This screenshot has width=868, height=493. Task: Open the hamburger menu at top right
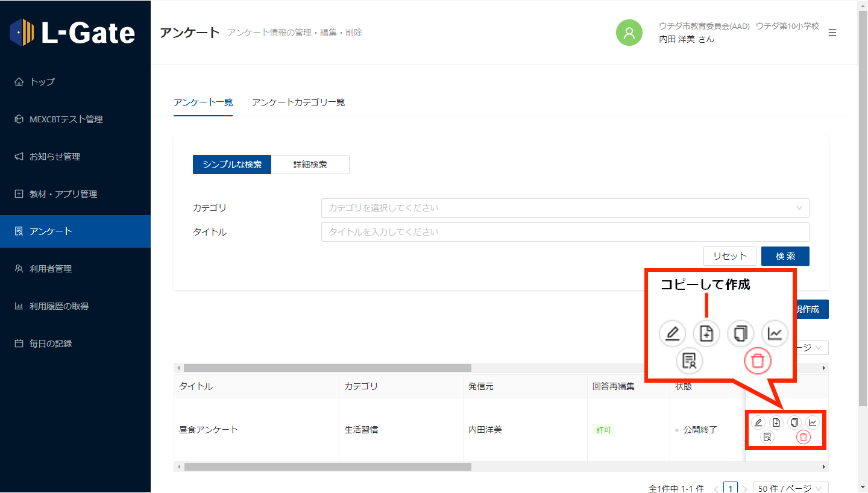[x=832, y=33]
